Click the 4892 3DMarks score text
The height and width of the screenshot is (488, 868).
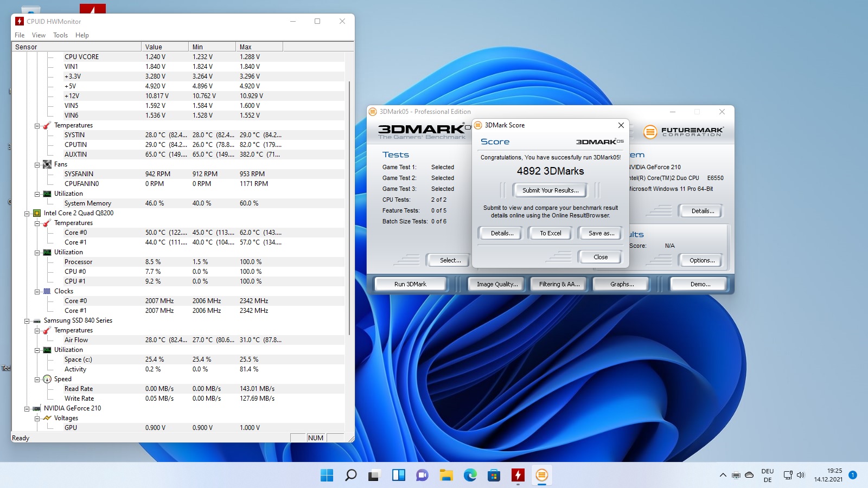550,171
